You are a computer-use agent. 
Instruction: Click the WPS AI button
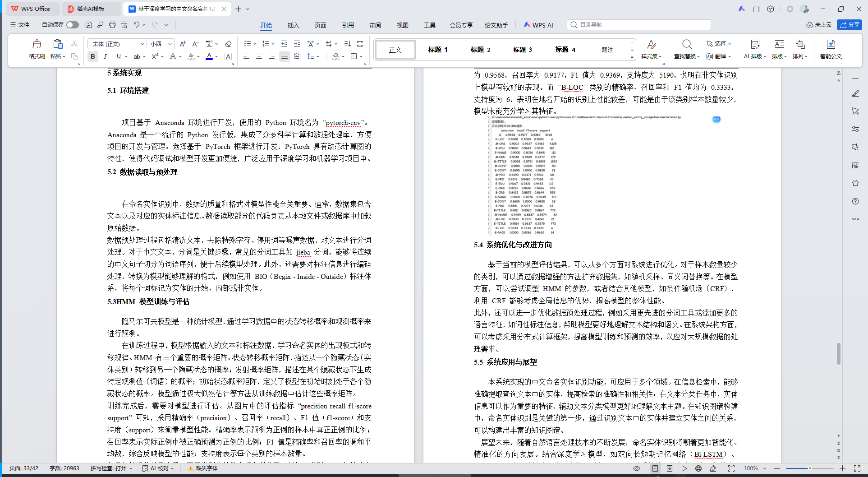(x=538, y=25)
